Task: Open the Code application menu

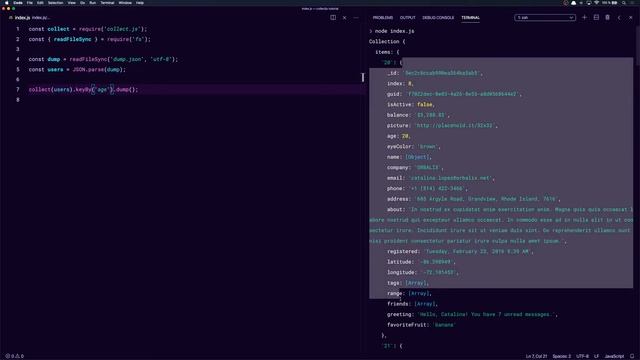Action: (18, 2)
